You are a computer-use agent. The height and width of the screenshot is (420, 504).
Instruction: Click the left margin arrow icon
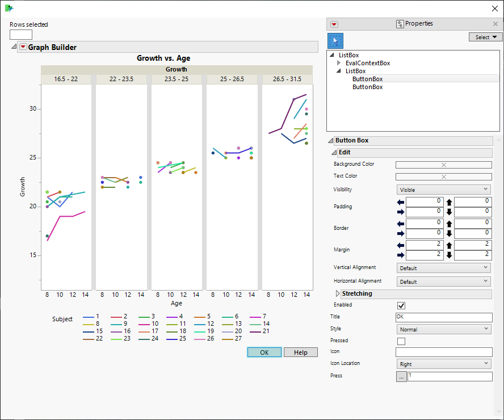[401, 245]
